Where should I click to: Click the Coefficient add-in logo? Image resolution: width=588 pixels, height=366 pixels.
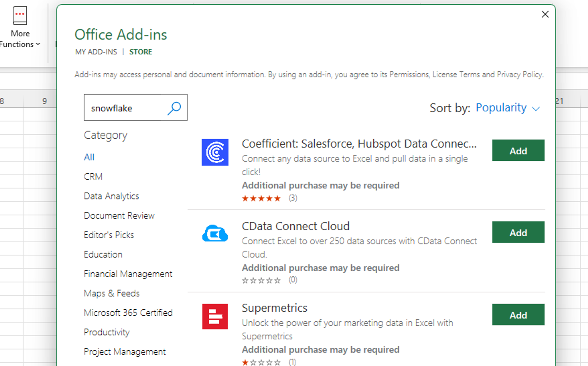pos(215,152)
